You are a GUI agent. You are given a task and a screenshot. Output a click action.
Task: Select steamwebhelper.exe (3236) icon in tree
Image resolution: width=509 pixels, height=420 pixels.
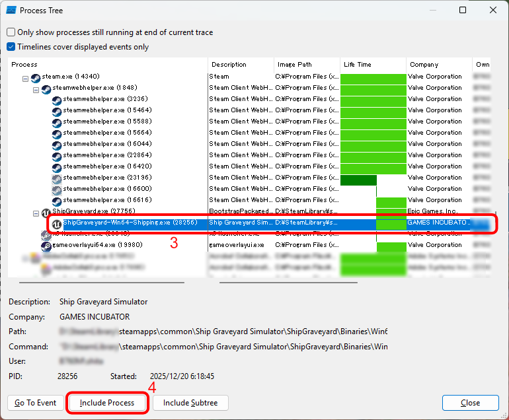click(57, 100)
